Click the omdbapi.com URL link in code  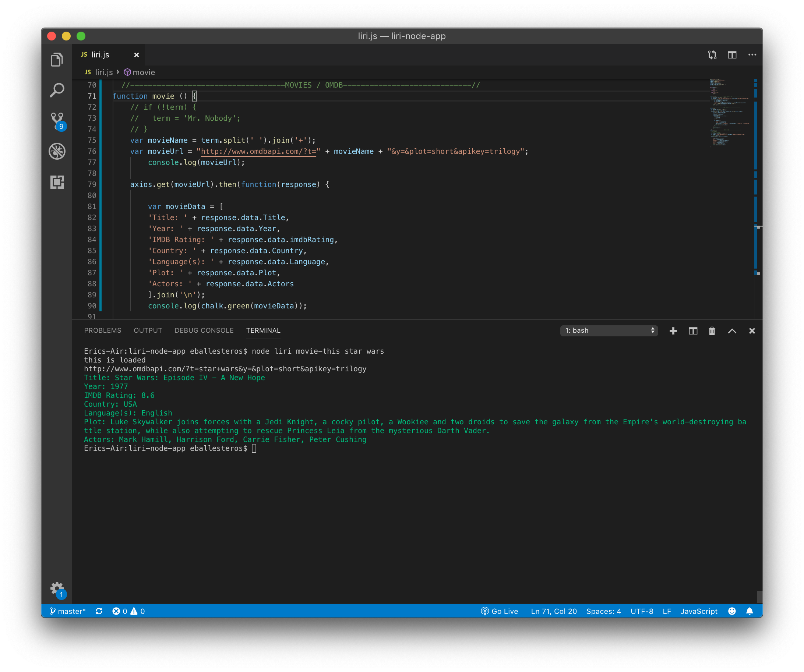click(258, 152)
